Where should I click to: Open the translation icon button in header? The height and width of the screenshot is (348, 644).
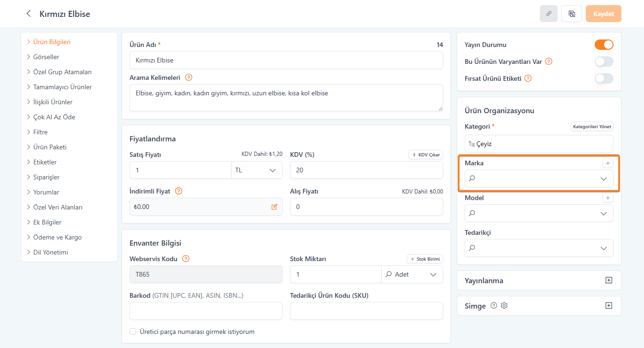pos(572,14)
